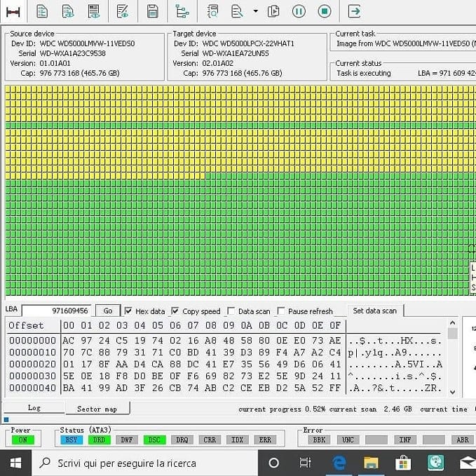Click source Dev ID WD5000LMVW-11VEDS0
The width and height of the screenshot is (476, 476).
pos(87,43)
